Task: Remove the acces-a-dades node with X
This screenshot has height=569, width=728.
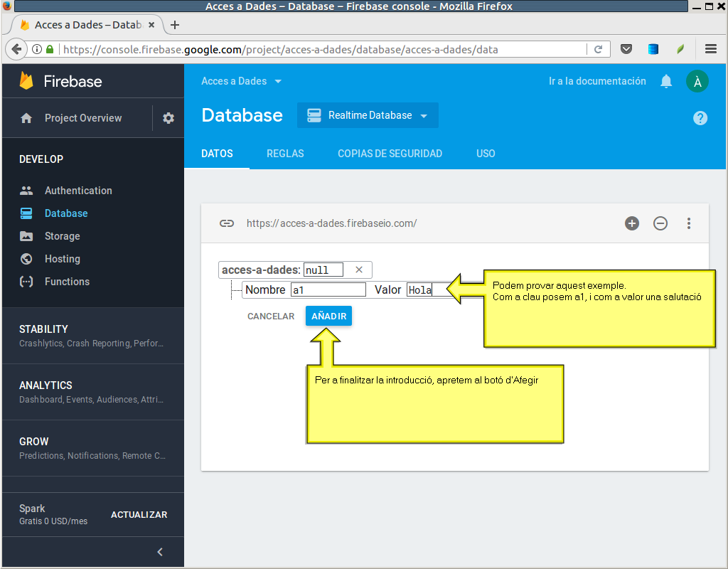Action: pyautogui.click(x=359, y=270)
